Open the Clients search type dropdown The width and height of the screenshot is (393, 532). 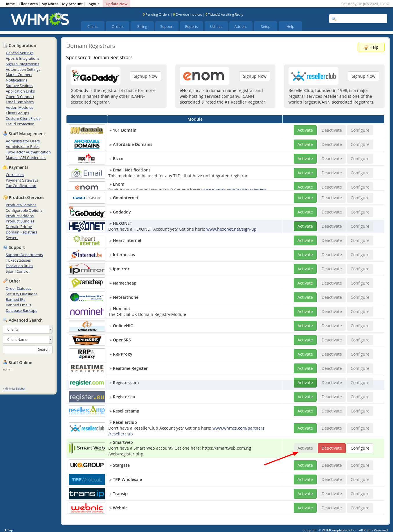click(x=28, y=329)
